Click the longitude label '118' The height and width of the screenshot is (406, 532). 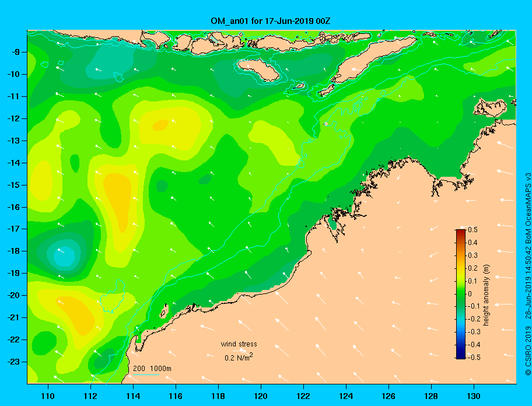coord(218,396)
